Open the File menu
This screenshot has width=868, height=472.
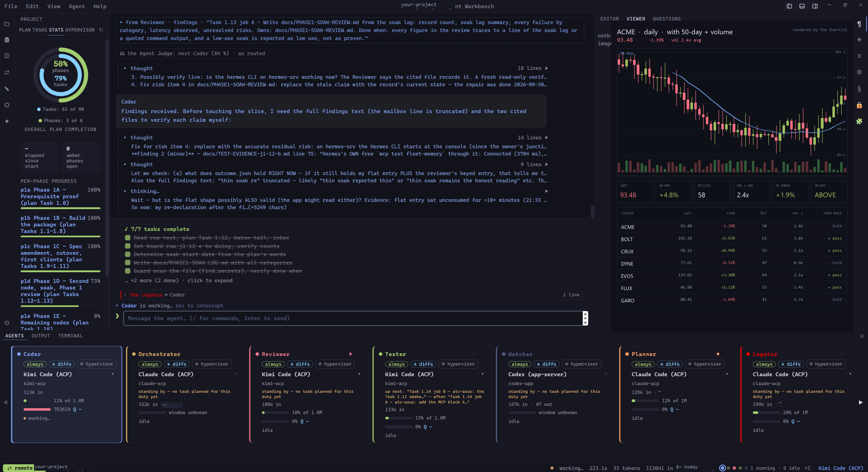(x=11, y=6)
